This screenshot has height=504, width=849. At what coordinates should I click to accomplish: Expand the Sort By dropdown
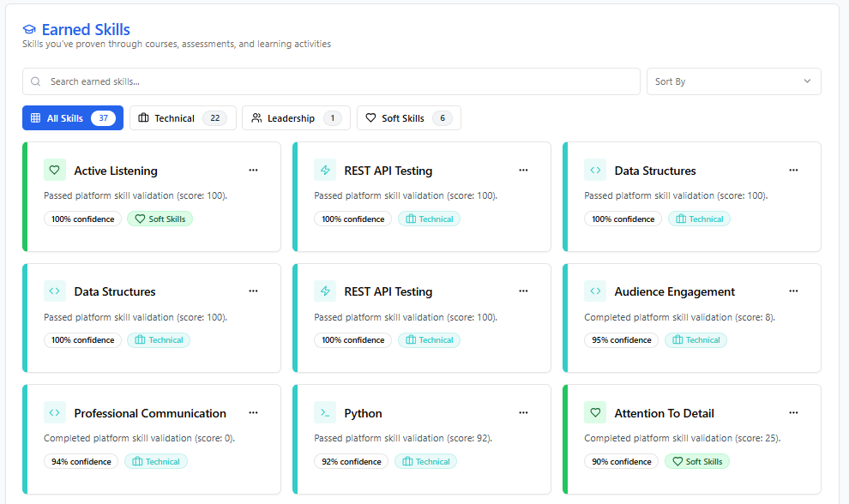click(733, 81)
